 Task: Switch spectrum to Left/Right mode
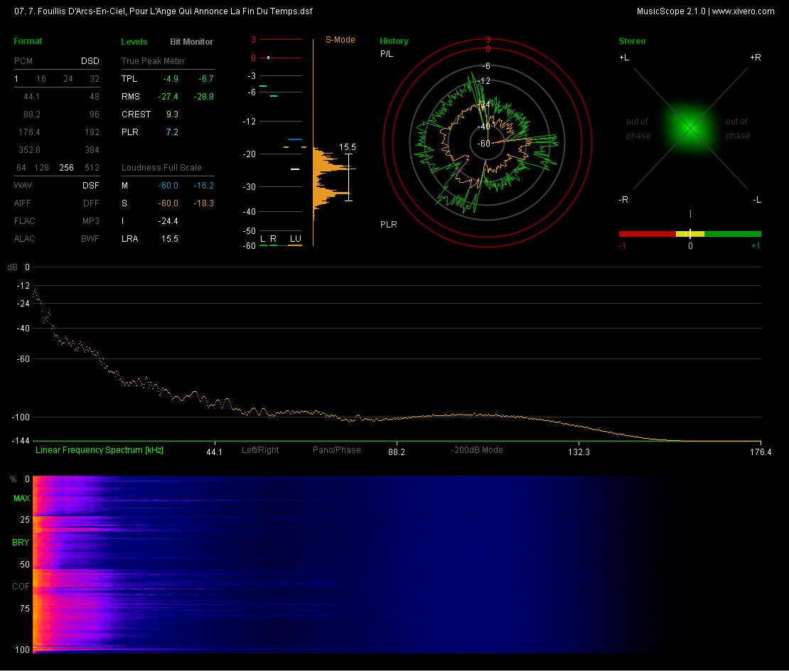pyautogui.click(x=260, y=450)
